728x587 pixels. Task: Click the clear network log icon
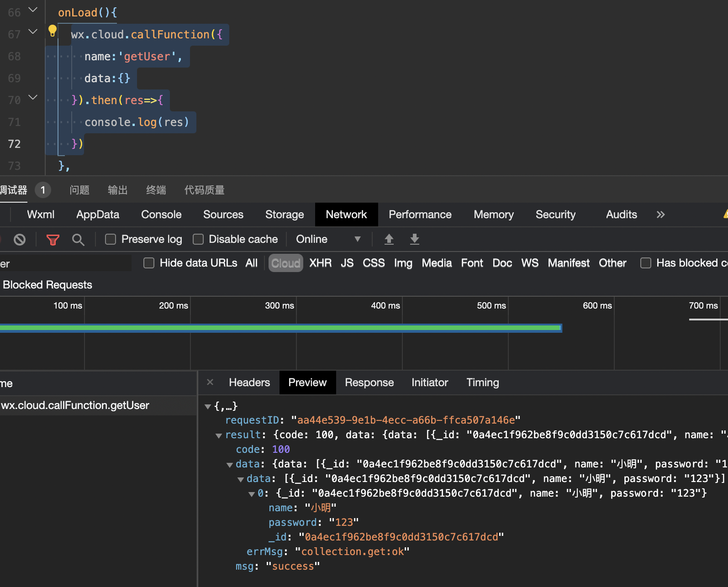click(x=20, y=240)
